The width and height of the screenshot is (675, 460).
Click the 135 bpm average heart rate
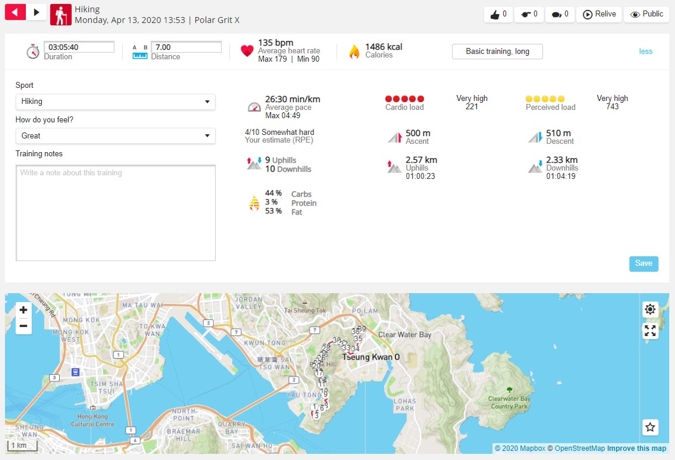[x=276, y=43]
